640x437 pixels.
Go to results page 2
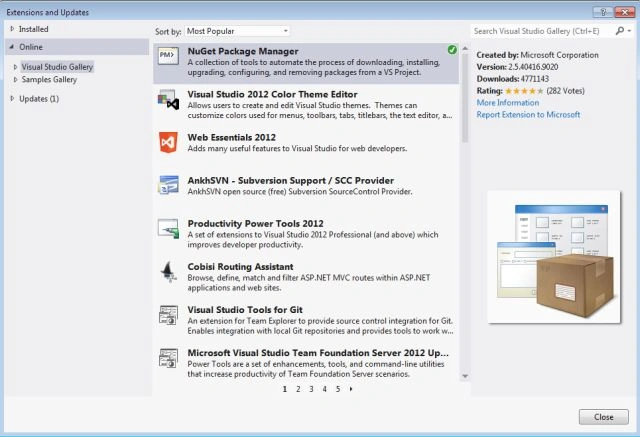[x=298, y=389]
